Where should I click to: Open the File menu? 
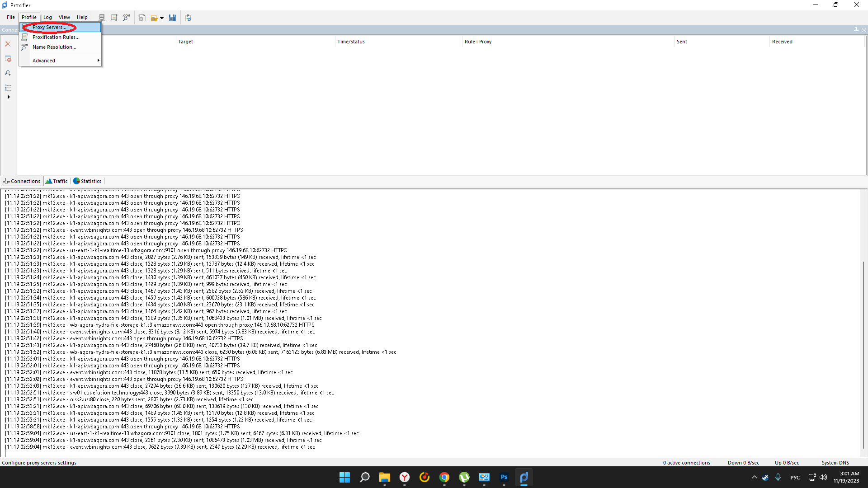coord(11,17)
